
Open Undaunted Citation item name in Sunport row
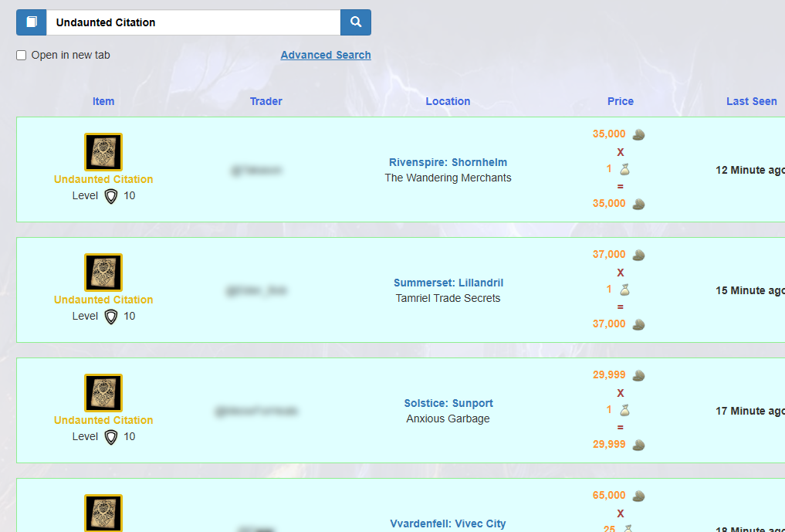[x=103, y=420]
